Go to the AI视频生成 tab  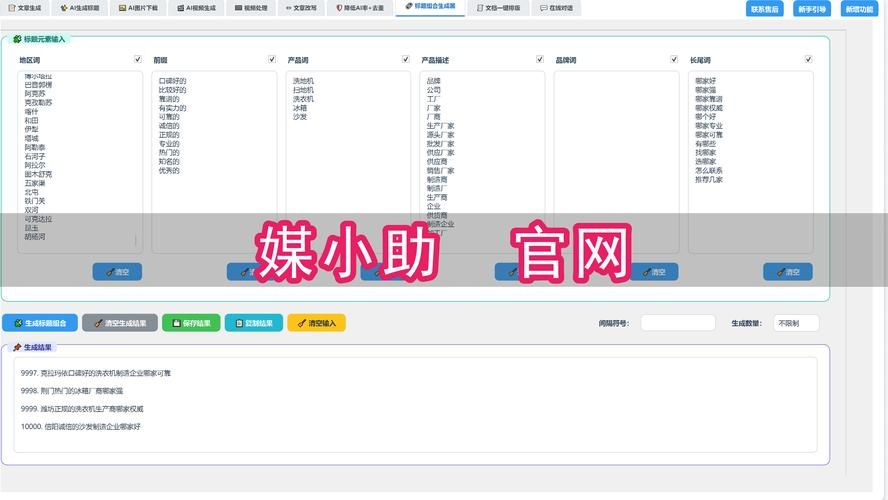click(x=197, y=8)
